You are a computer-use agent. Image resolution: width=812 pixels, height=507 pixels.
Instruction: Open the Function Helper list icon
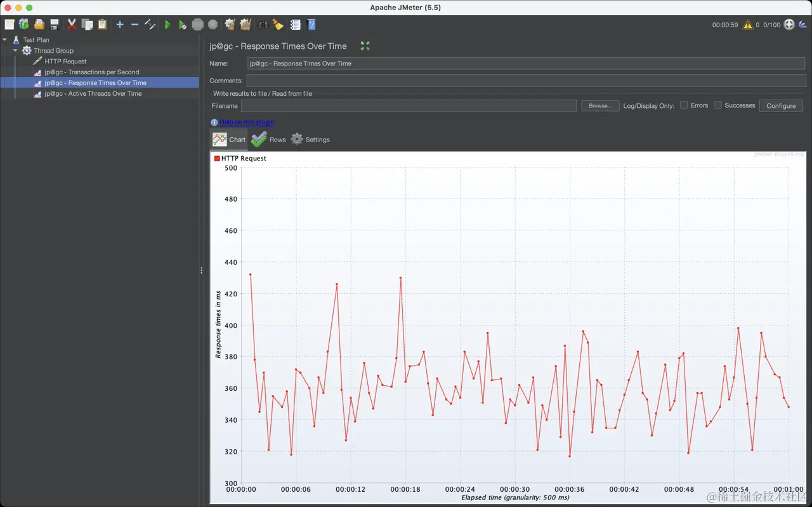(296, 25)
